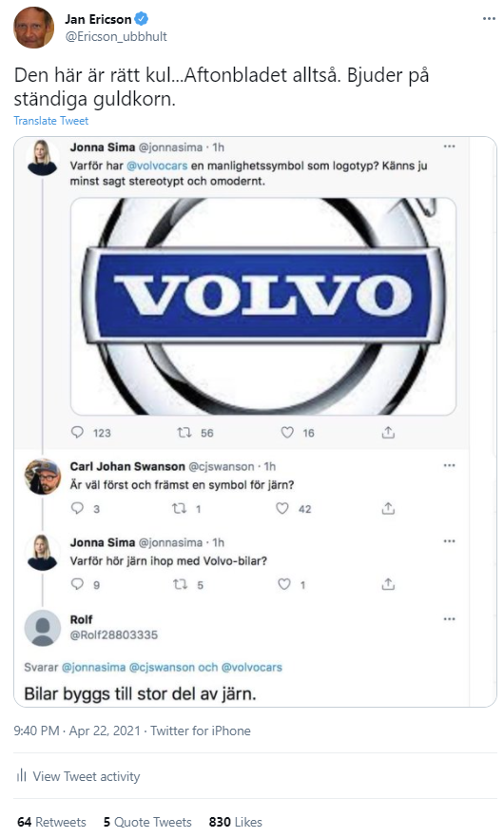
Task: Open Rolf's default avatar
Action: (x=43, y=628)
